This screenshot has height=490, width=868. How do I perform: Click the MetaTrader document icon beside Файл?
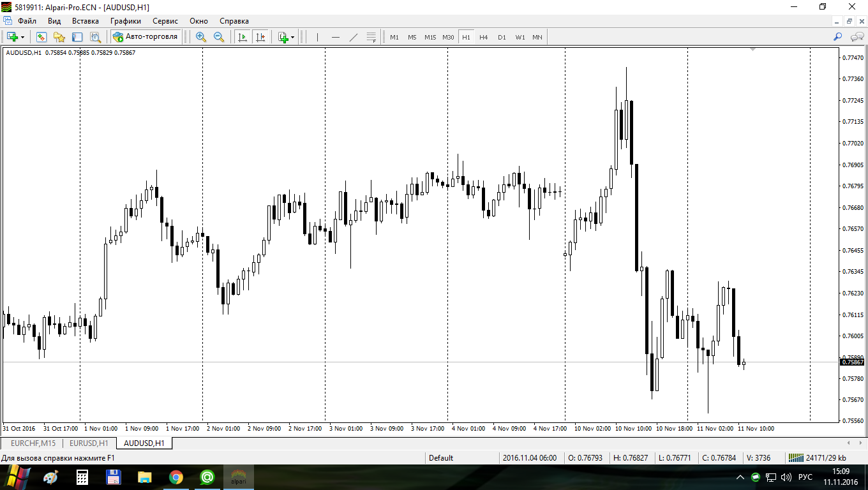(x=8, y=21)
